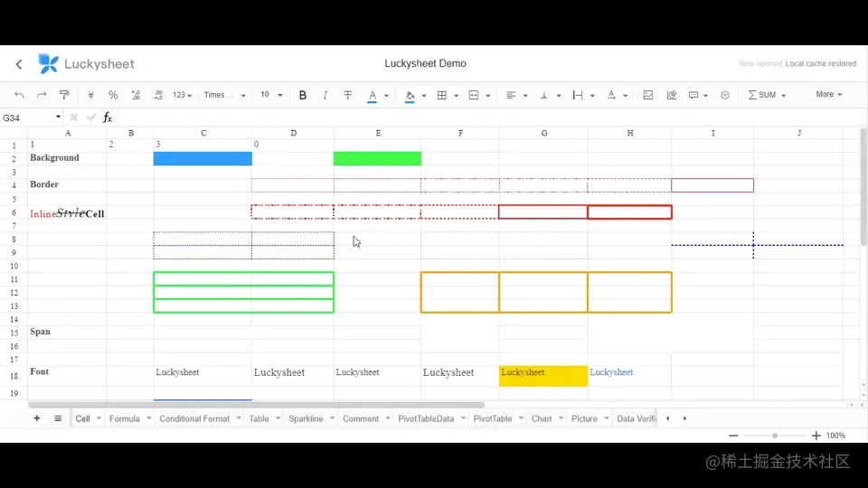Click text wrap icon
Viewport: 868px width, 488px height.
click(x=578, y=95)
